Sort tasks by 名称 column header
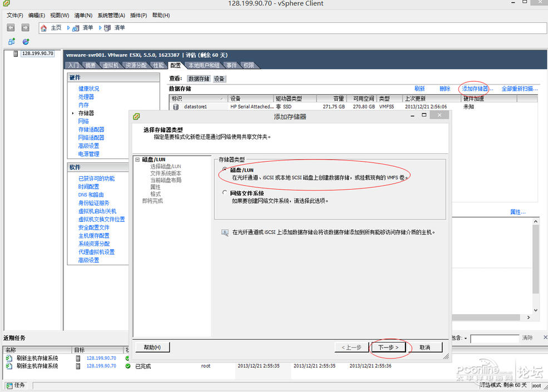The width and height of the screenshot is (548, 392). (x=37, y=350)
